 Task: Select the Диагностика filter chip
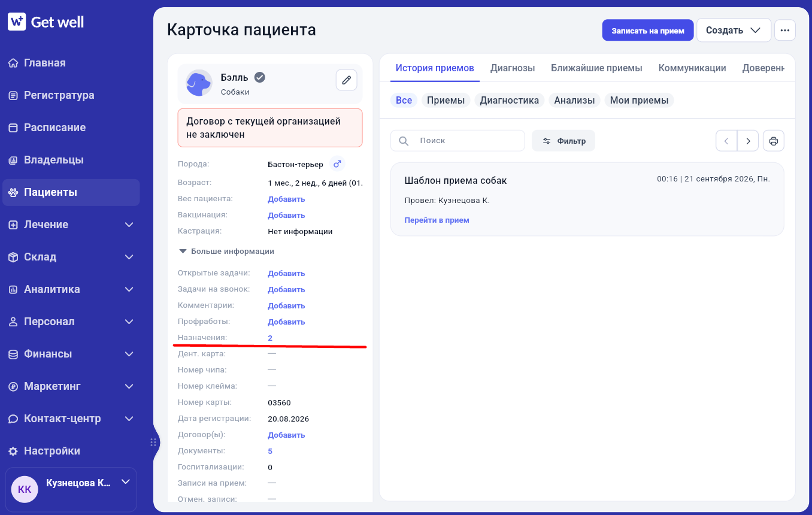point(510,101)
